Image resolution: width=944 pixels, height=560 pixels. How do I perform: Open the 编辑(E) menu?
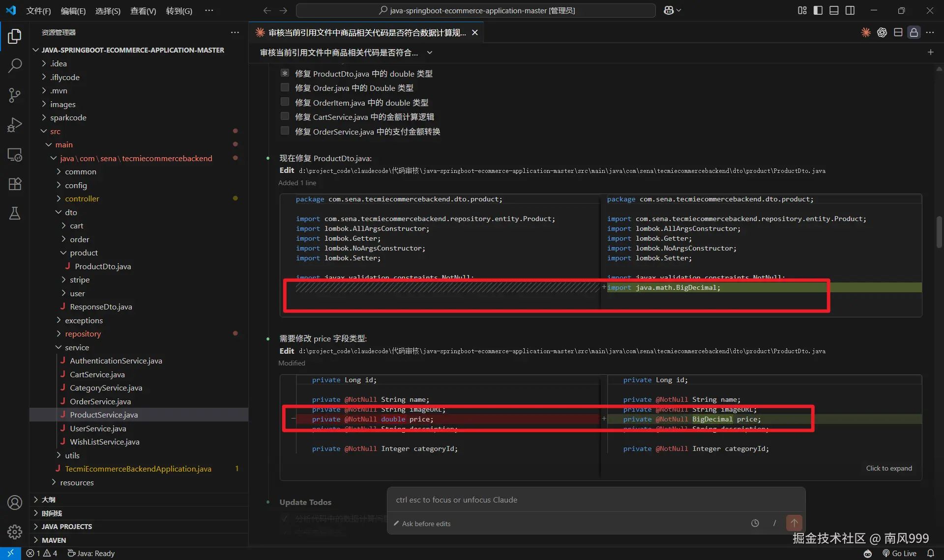pyautogui.click(x=73, y=11)
